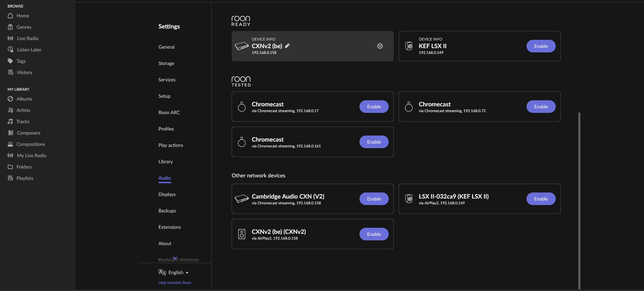The height and width of the screenshot is (291, 644).
Task: Expand more settings with the down chevron
Action: tap(175, 258)
